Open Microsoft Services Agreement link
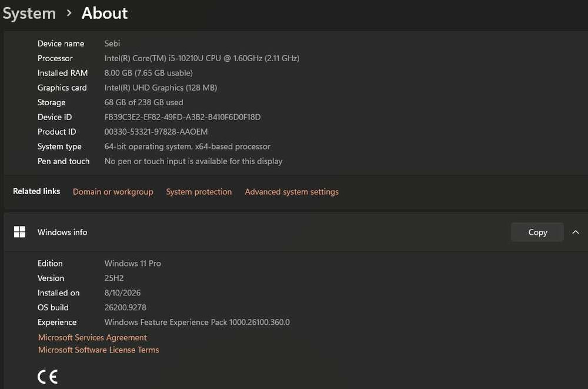This screenshot has width=588, height=389. pos(93,338)
